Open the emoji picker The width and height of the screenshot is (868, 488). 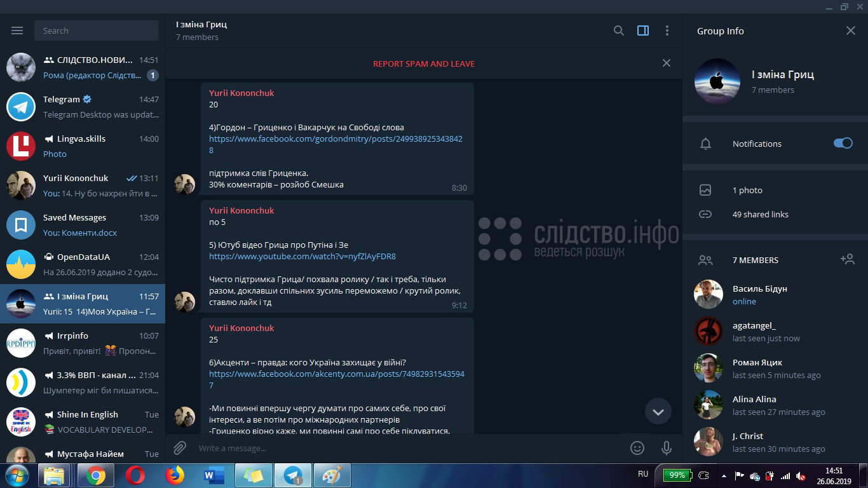click(637, 448)
